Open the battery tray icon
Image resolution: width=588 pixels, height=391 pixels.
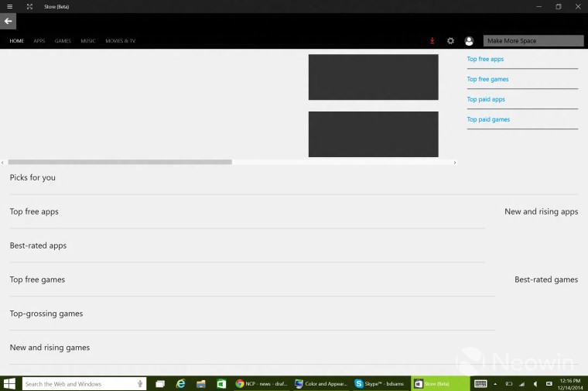pos(509,384)
